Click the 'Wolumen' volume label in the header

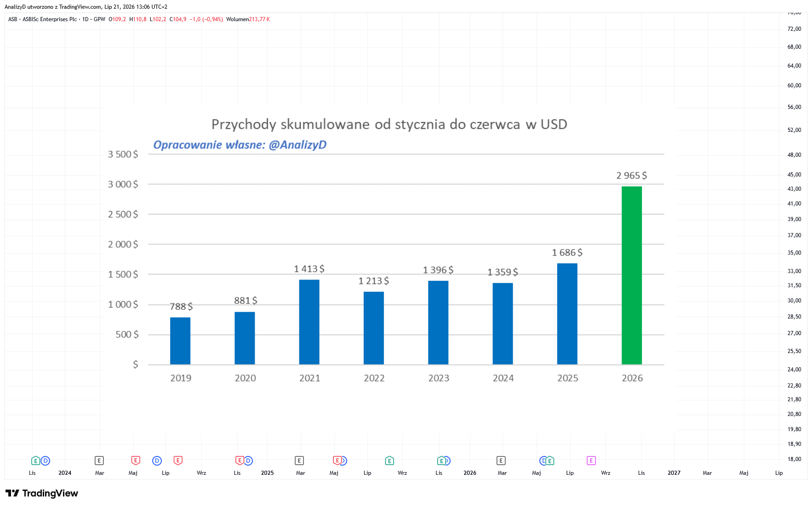(237, 19)
